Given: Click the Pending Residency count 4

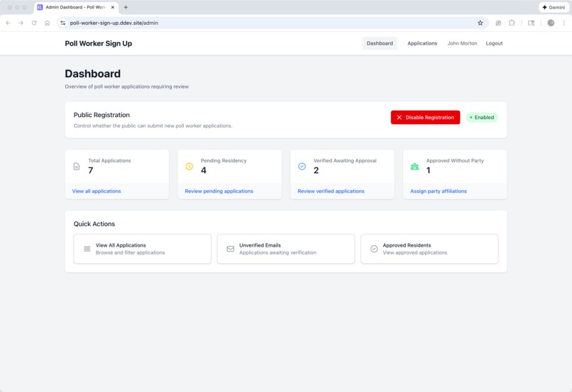Looking at the screenshot, I should point(204,170).
